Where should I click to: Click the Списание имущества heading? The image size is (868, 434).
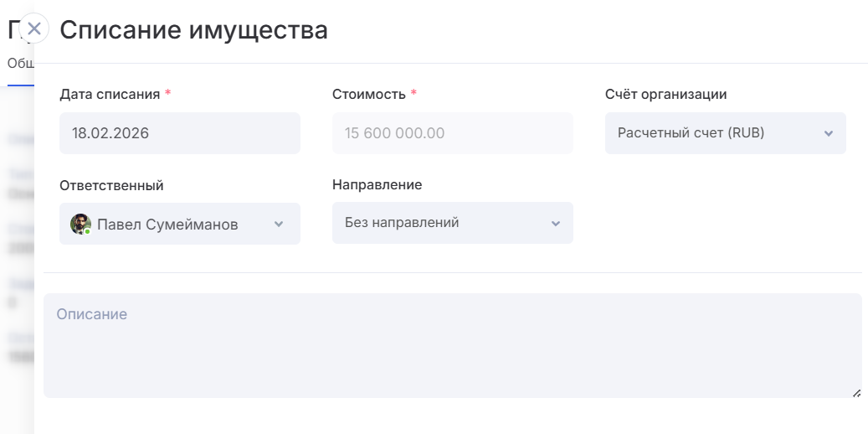tap(193, 30)
